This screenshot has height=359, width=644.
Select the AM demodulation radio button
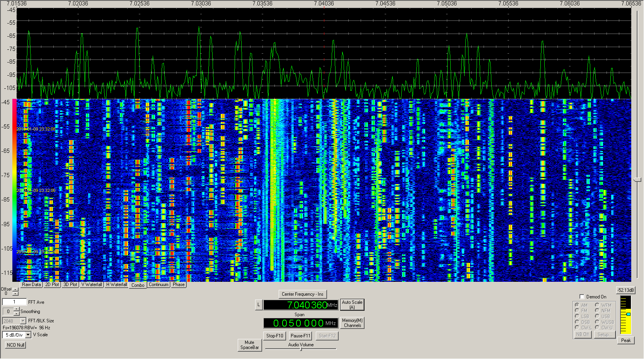[577, 305]
